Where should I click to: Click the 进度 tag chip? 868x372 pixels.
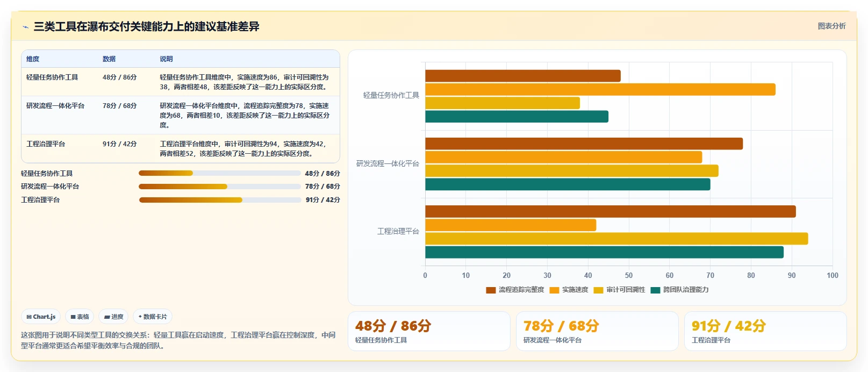pos(113,317)
